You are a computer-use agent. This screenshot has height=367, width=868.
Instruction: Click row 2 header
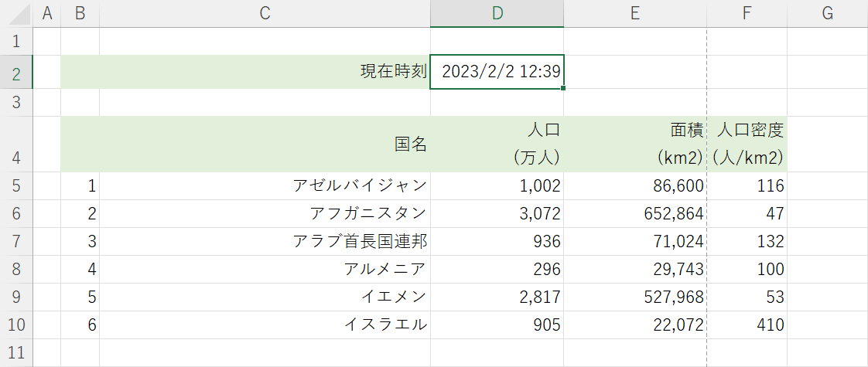17,73
